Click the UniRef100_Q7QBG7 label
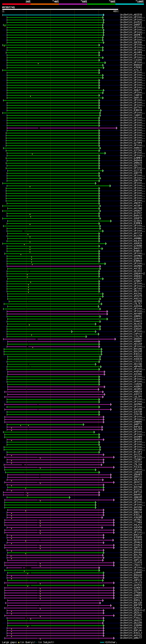This screenshot has height=644, width=146. (131, 281)
